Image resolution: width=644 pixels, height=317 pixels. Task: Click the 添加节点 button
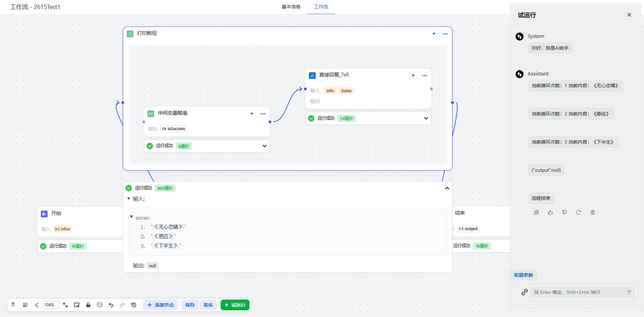click(160, 305)
